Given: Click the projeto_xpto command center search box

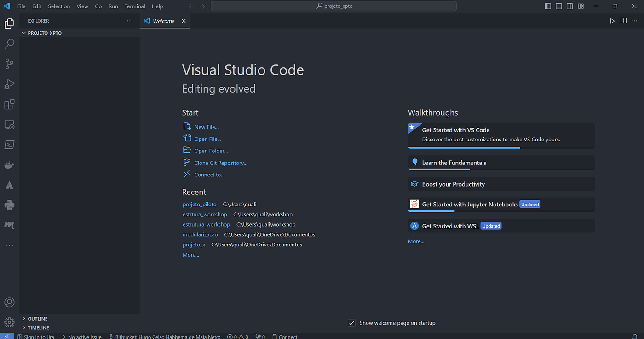Looking at the screenshot, I should pyautogui.click(x=333, y=6).
